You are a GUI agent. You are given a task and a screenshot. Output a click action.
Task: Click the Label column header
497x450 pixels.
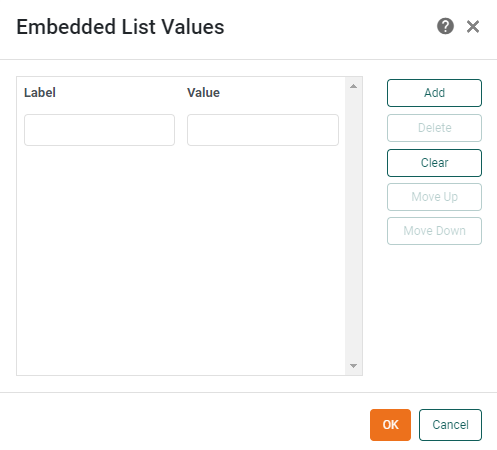pos(40,93)
